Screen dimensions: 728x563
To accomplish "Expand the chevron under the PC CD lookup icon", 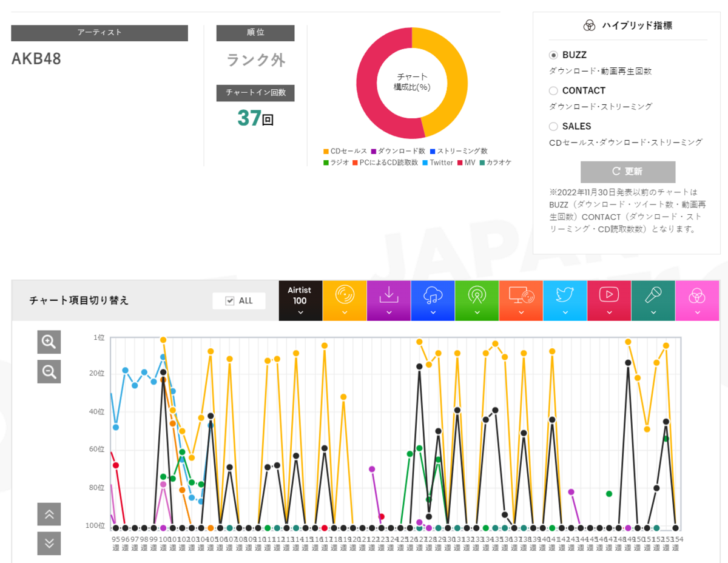I will (x=521, y=313).
